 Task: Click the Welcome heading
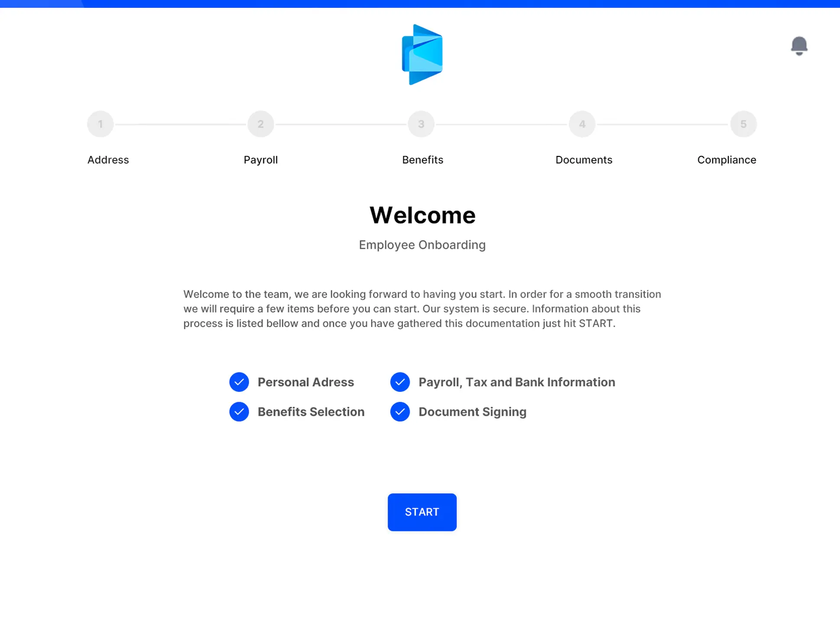pyautogui.click(x=422, y=215)
